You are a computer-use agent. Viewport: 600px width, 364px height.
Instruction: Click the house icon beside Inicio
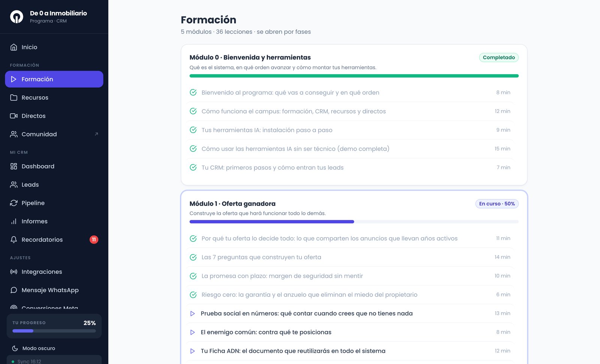(x=14, y=47)
